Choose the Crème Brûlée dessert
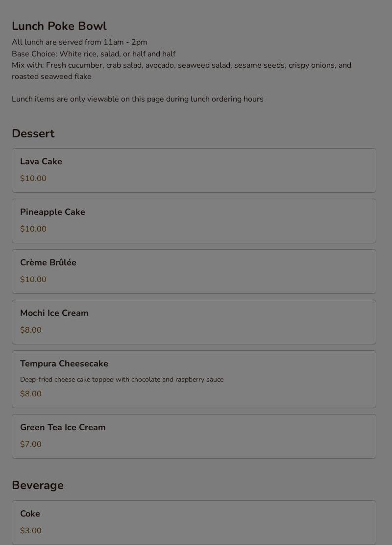This screenshot has height=545, width=392. point(194,271)
